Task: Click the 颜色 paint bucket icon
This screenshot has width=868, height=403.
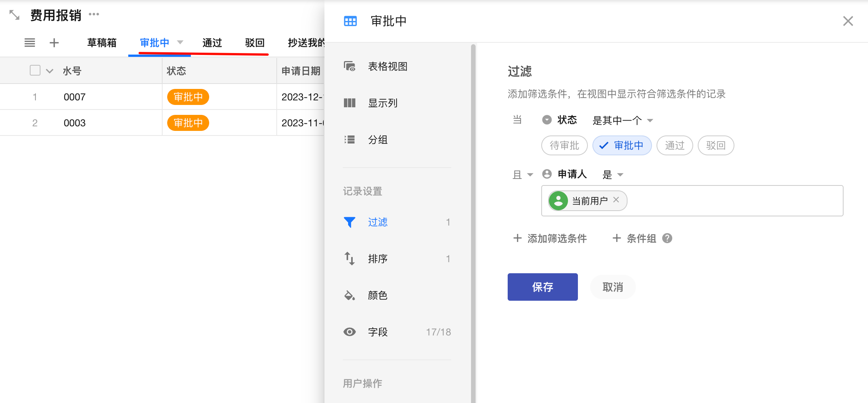Action: pyautogui.click(x=350, y=295)
